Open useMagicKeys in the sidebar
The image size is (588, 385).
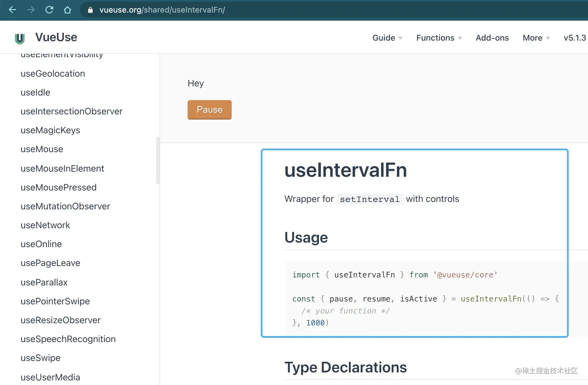point(51,130)
